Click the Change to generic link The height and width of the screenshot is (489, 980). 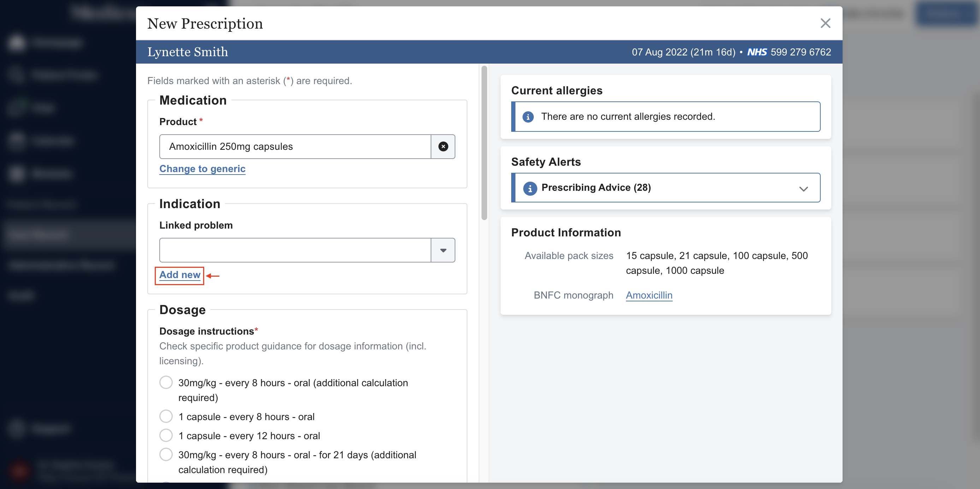pos(202,169)
